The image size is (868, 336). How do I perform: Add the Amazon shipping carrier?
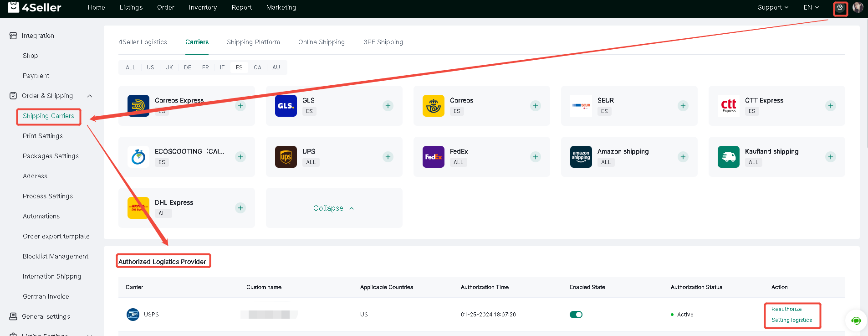pos(683,157)
